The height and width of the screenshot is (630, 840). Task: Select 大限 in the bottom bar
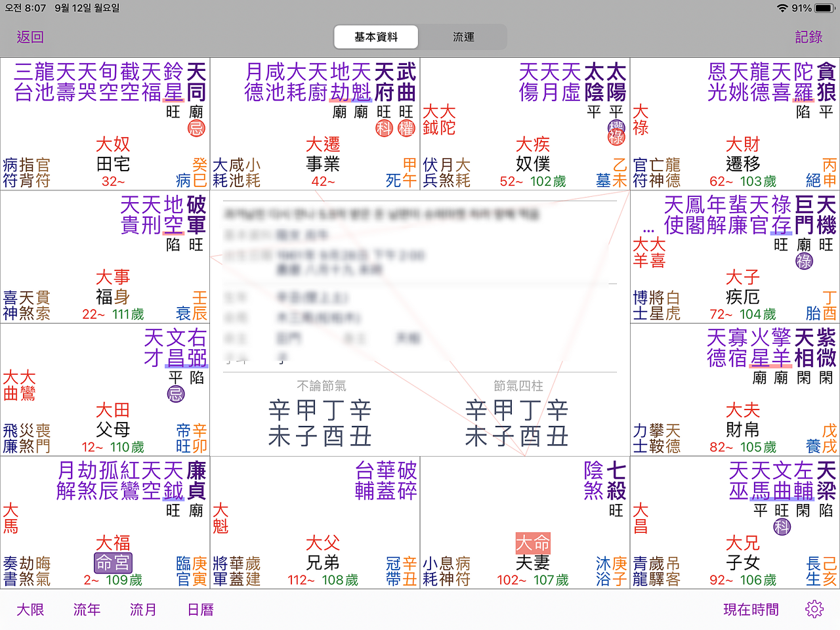pyautogui.click(x=30, y=610)
